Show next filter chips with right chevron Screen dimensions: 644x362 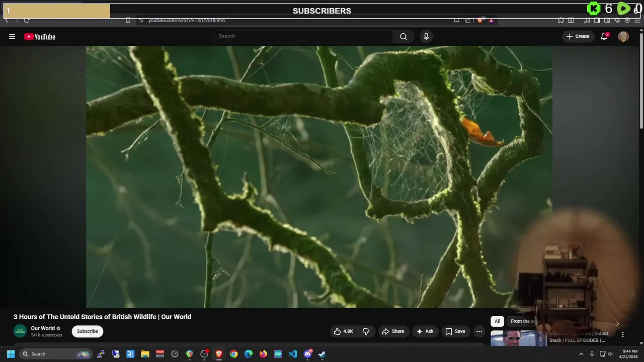coord(617,323)
